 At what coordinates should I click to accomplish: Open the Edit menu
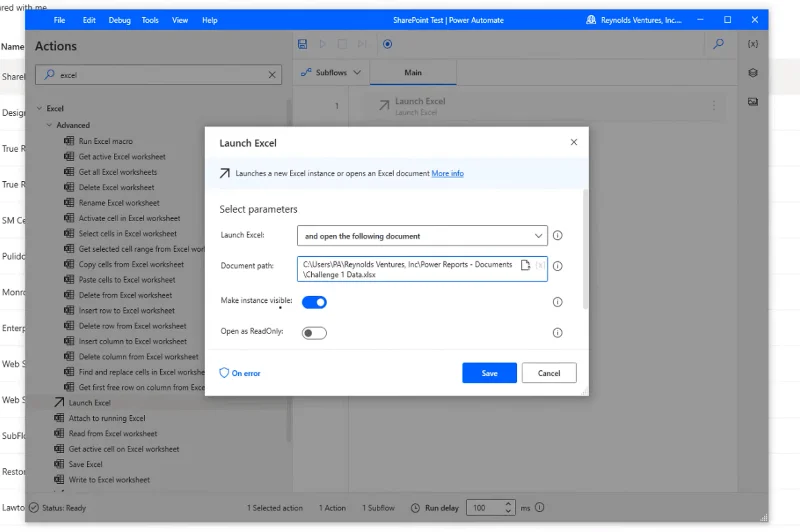click(x=89, y=20)
